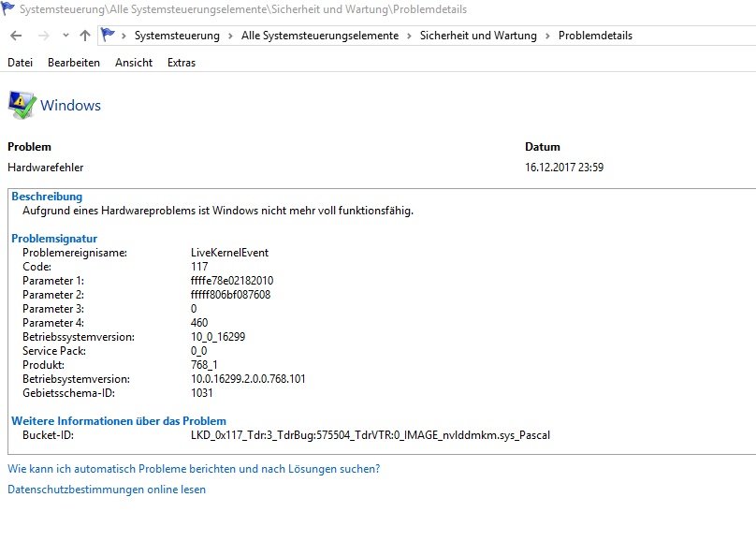The width and height of the screenshot is (756, 541).
Task: Click Weitere Informationen über das Problem heading
Action: click(x=119, y=421)
